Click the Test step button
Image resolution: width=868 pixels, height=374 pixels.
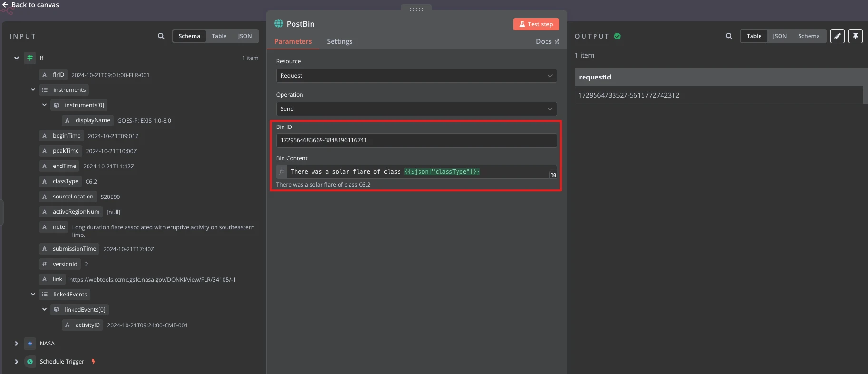(x=536, y=24)
